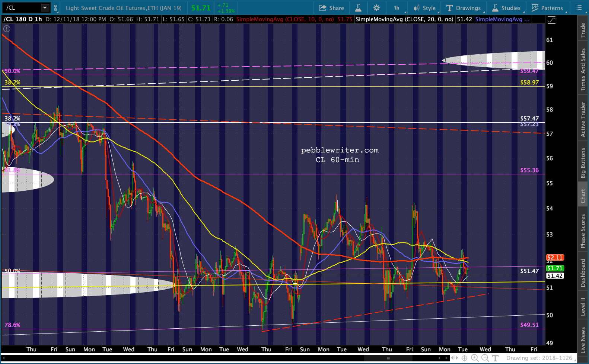The height and width of the screenshot is (364, 589).
Task: Click the Light Sweet Crude Oil Futures description
Action: coord(124,8)
